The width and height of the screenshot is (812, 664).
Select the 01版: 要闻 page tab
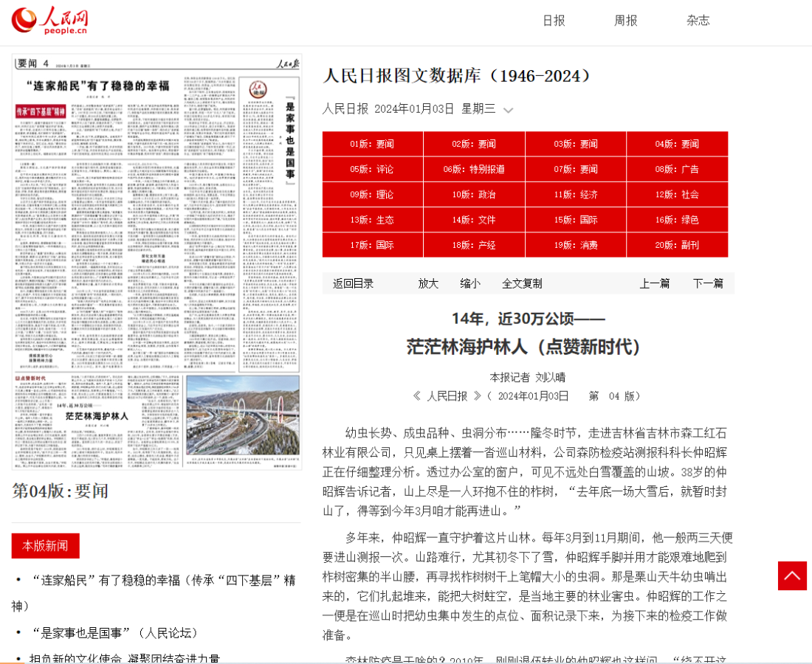tap(372, 144)
